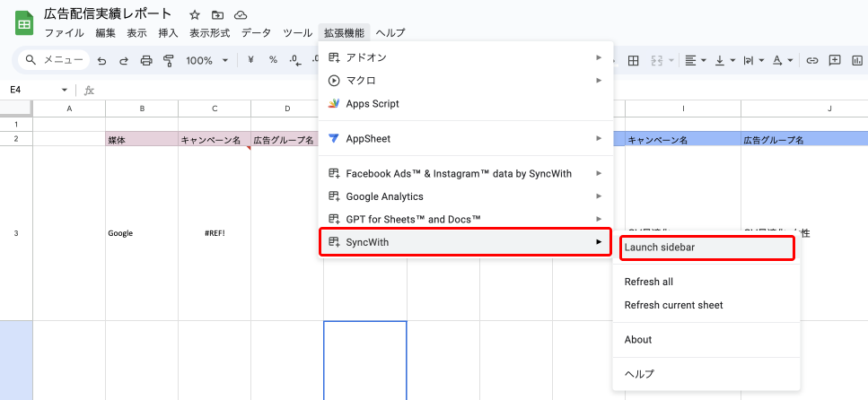This screenshot has width=868, height=400.
Task: Check the cloud save status icon
Action: click(241, 15)
